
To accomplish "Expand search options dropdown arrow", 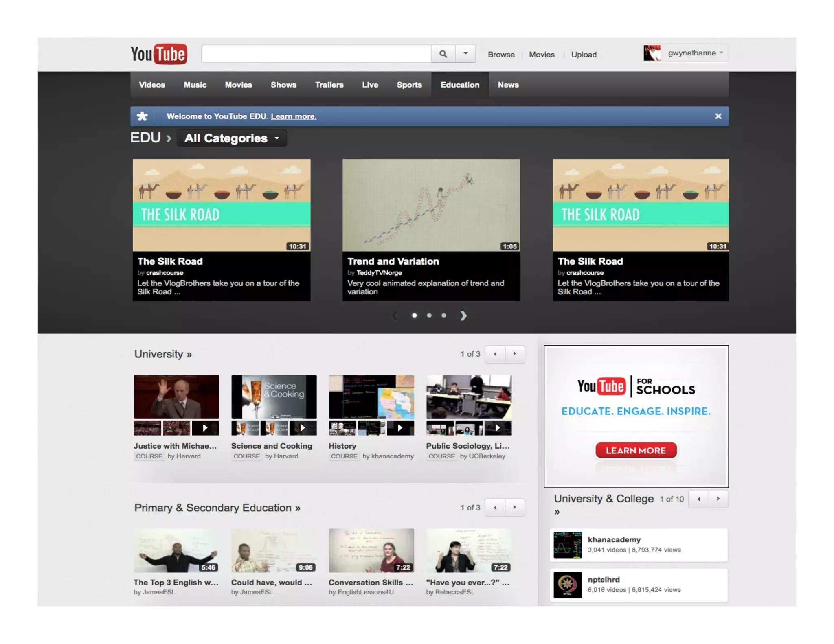I will coord(465,54).
